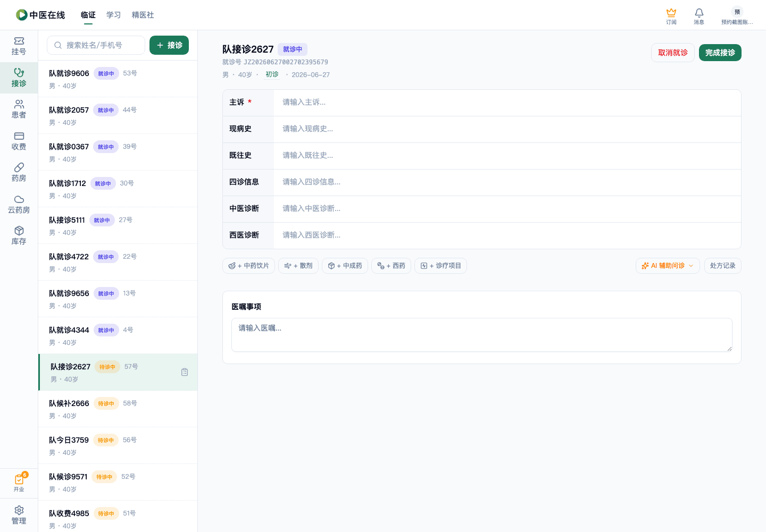Open the 消息 notification bell

click(x=699, y=16)
